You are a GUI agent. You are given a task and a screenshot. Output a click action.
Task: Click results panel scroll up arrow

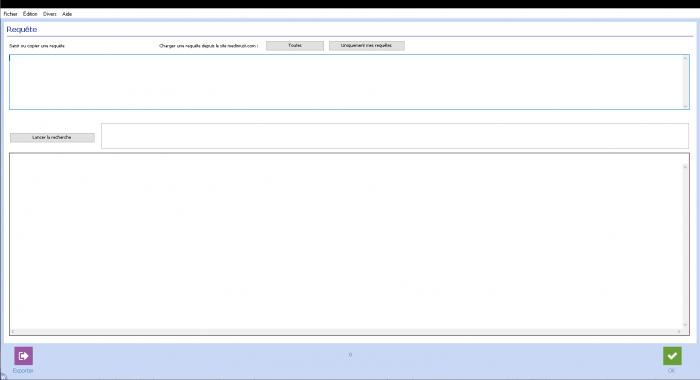pyautogui.click(x=685, y=167)
